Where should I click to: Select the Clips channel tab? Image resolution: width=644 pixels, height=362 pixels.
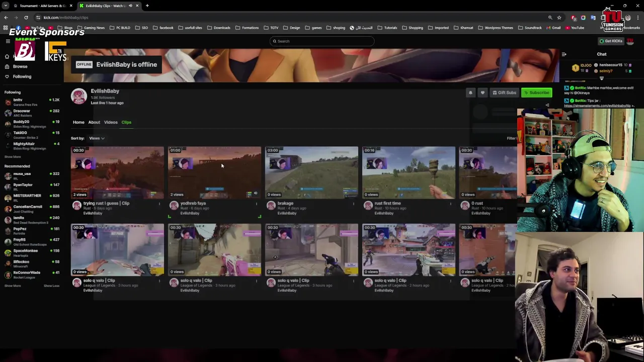pyautogui.click(x=126, y=122)
